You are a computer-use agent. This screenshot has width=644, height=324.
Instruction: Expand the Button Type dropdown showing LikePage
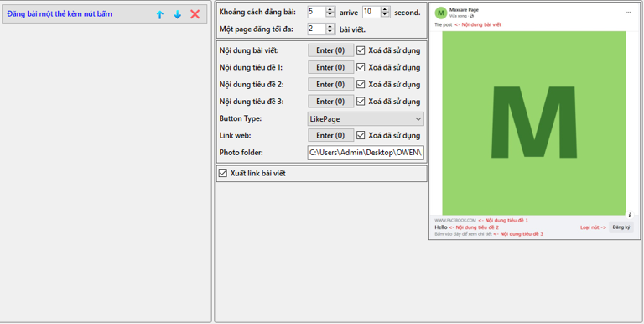click(366, 119)
